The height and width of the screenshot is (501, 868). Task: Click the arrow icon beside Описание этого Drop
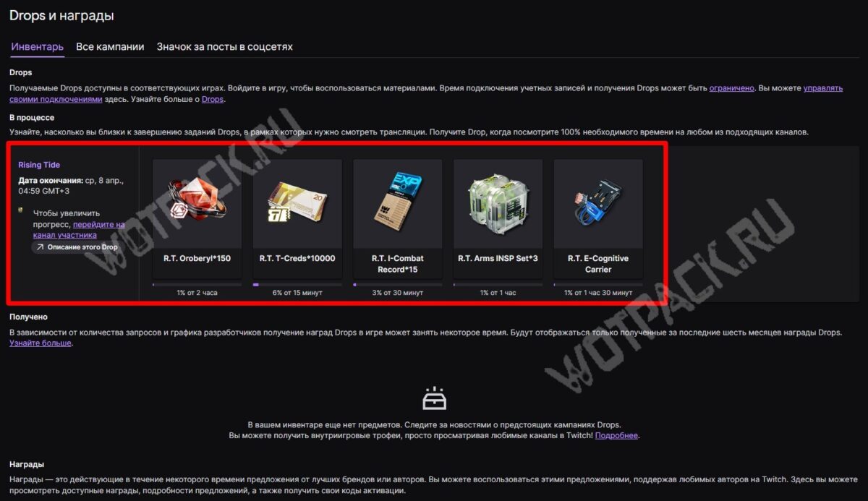[x=40, y=247]
